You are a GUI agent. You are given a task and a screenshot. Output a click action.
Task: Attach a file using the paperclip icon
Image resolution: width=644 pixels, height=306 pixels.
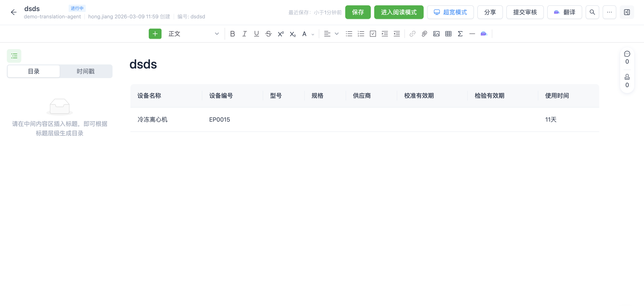click(x=424, y=34)
